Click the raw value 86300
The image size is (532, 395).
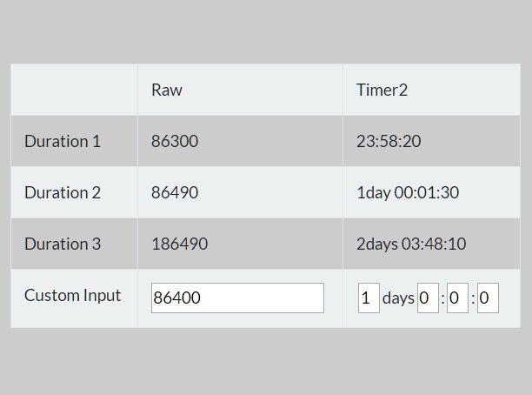(175, 141)
